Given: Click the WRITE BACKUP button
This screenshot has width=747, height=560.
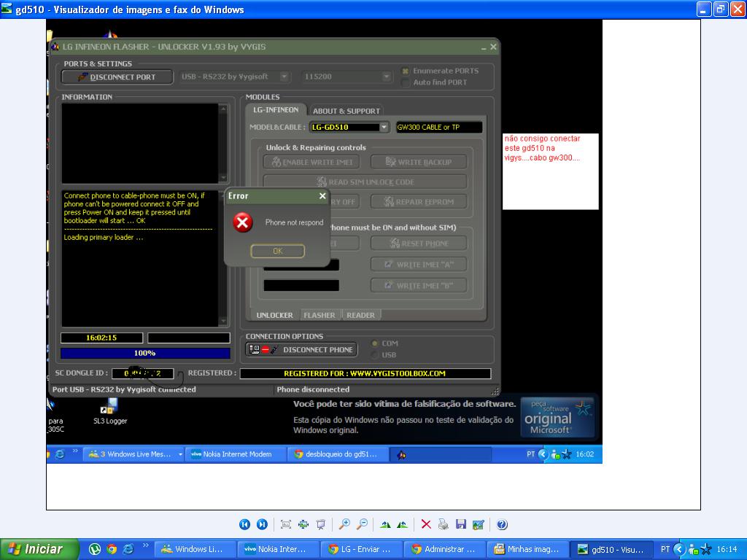Looking at the screenshot, I should (x=419, y=162).
